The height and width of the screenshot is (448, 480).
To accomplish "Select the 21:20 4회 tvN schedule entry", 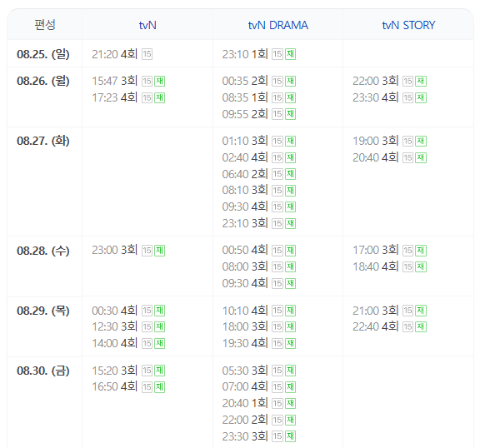I will point(114,54).
